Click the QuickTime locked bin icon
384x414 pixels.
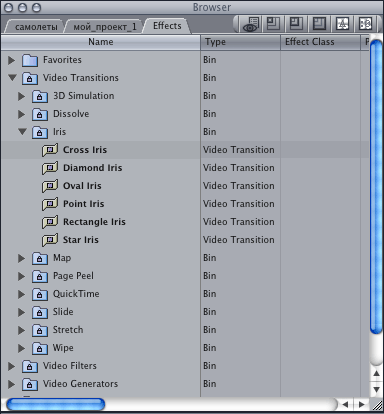click(40, 294)
